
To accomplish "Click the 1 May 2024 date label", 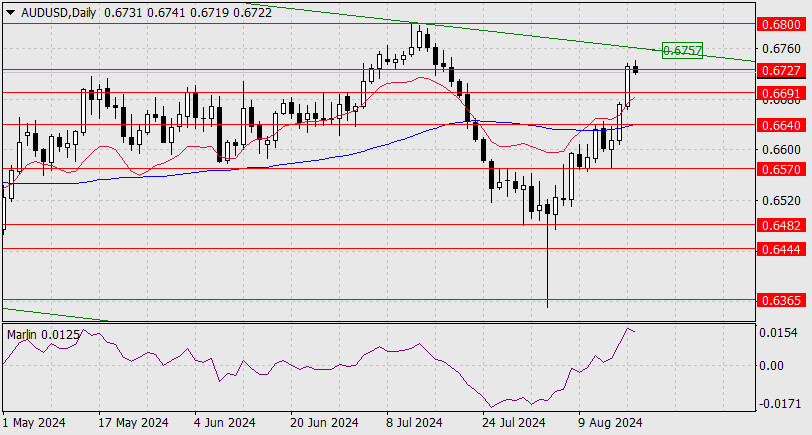I will [34, 423].
